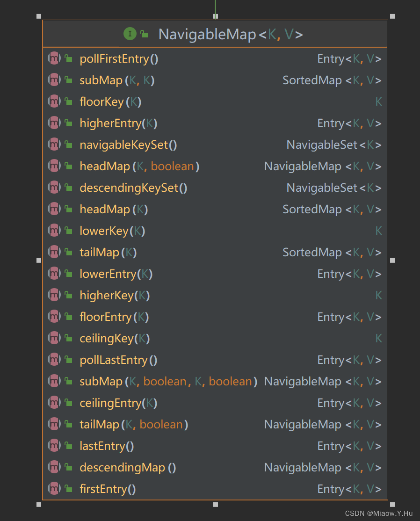The image size is (420, 521).
Task: Click the Entry<K, V> return type of lastEntry
Action: pyautogui.click(x=349, y=446)
